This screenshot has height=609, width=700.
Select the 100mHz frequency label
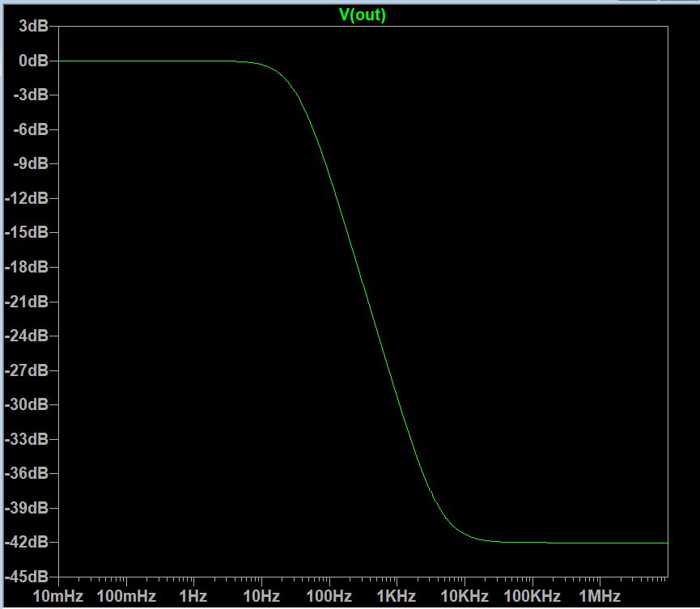click(126, 596)
